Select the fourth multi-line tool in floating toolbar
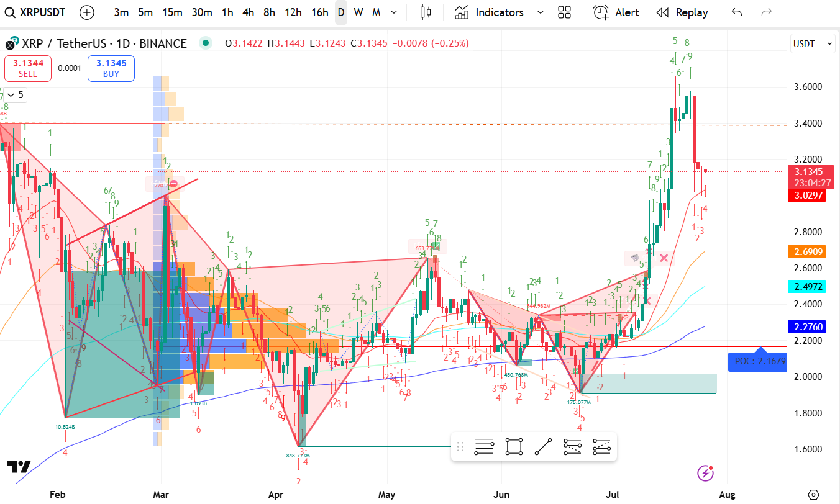The height and width of the screenshot is (504, 840). pyautogui.click(x=572, y=446)
